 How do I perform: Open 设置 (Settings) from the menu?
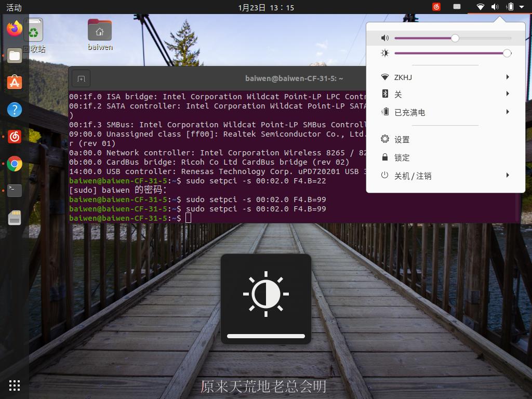[x=403, y=139]
